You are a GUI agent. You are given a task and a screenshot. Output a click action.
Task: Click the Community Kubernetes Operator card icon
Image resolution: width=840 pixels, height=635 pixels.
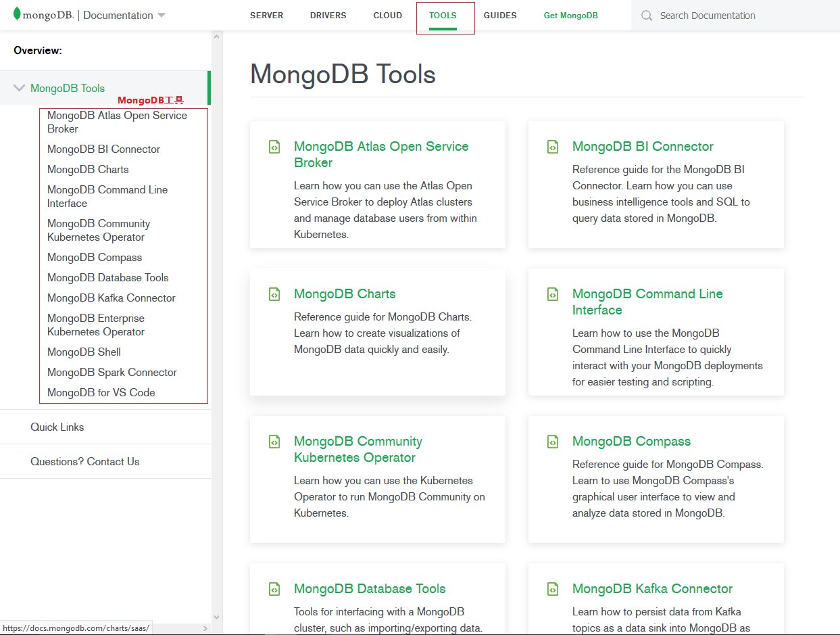tap(274, 442)
